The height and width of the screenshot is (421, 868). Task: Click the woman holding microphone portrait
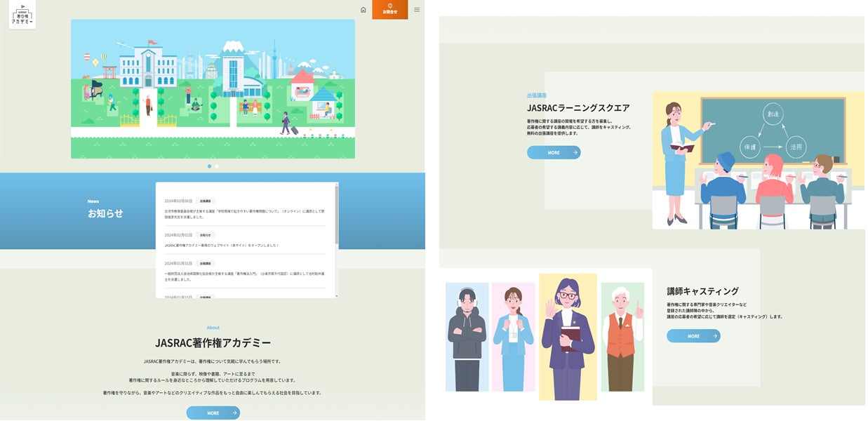pos(513,336)
